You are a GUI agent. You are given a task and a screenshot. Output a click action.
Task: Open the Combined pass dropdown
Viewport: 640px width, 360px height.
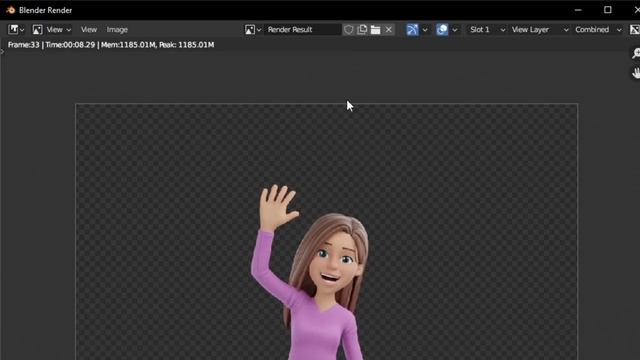tap(598, 29)
